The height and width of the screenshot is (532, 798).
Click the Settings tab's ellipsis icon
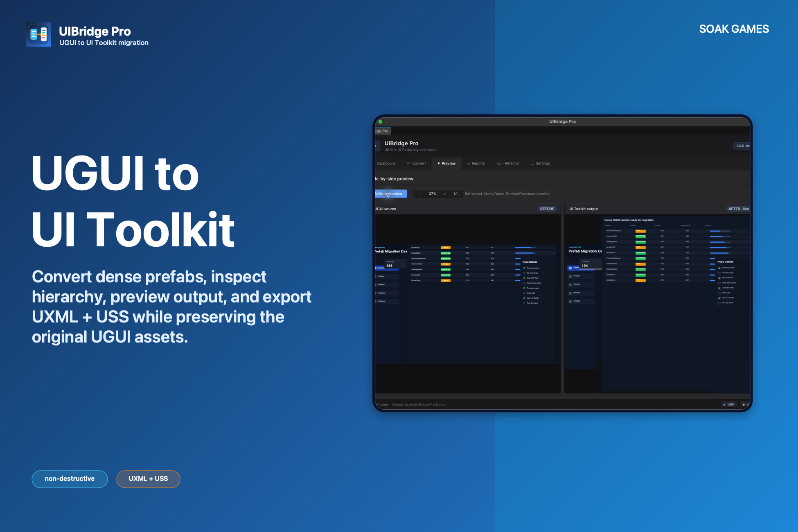pyautogui.click(x=532, y=163)
